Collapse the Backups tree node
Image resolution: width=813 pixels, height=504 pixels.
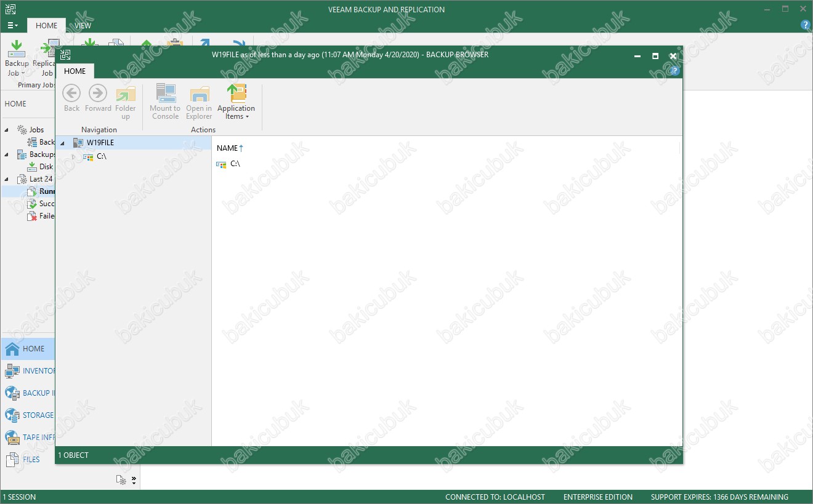pos(7,154)
